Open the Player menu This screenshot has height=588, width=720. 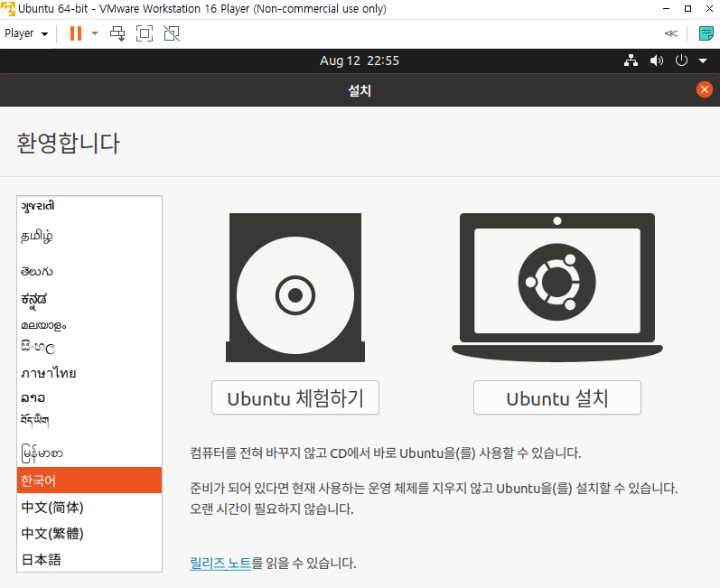point(26,33)
